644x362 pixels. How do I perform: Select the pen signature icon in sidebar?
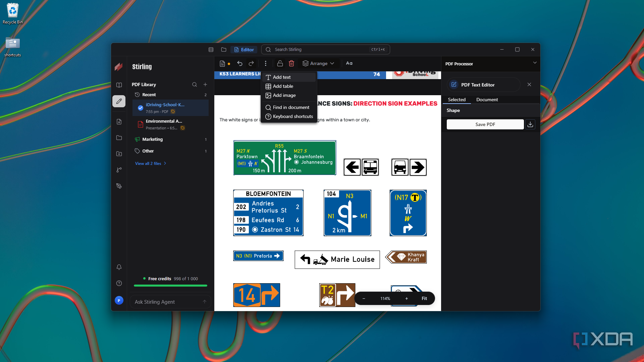[x=119, y=186]
